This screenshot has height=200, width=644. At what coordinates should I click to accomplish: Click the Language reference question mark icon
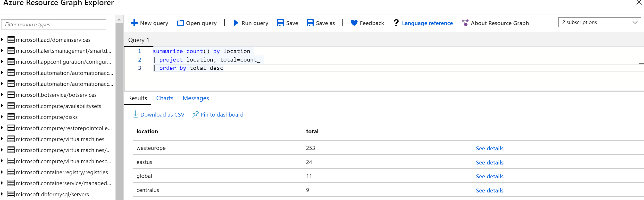396,23
